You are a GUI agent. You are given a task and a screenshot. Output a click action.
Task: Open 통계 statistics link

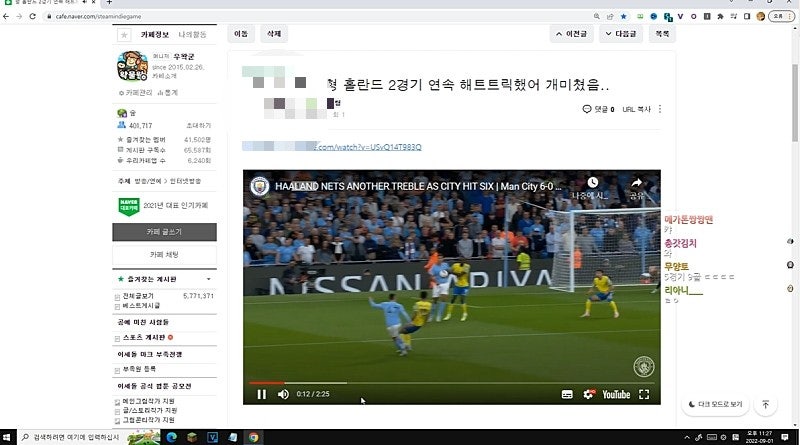(168, 93)
